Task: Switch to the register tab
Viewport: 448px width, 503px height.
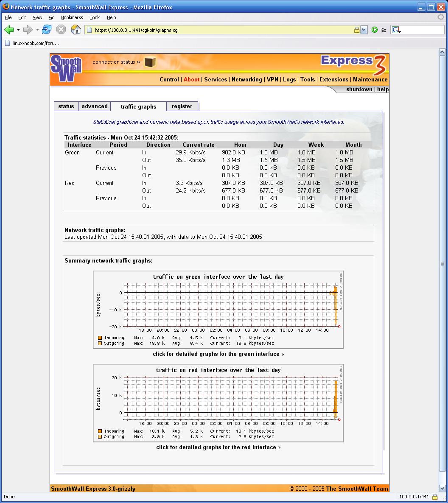Action: click(x=182, y=106)
